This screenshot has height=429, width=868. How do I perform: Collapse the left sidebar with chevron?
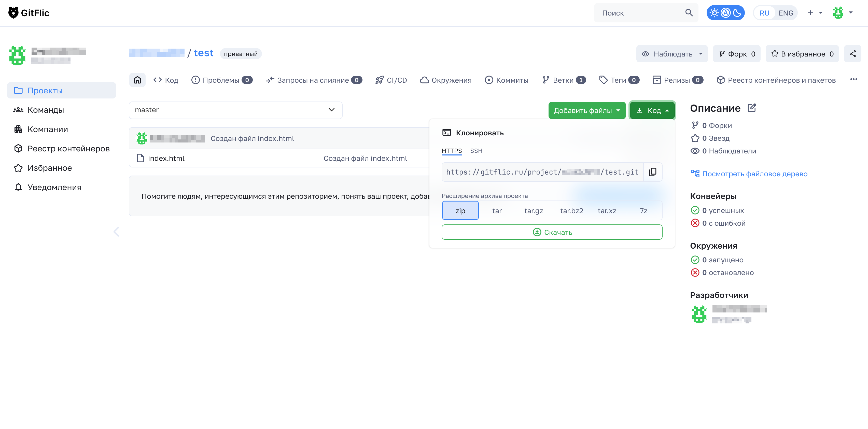tap(116, 232)
